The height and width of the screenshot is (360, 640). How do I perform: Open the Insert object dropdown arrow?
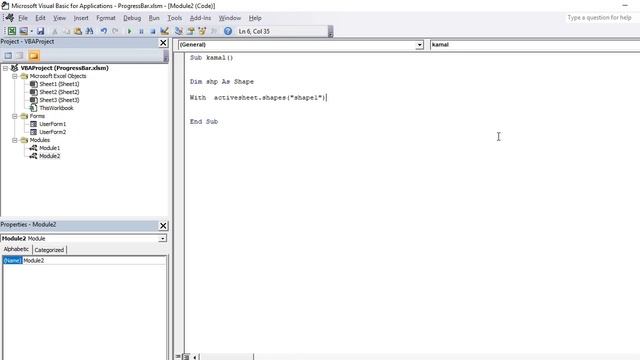coord(31,31)
